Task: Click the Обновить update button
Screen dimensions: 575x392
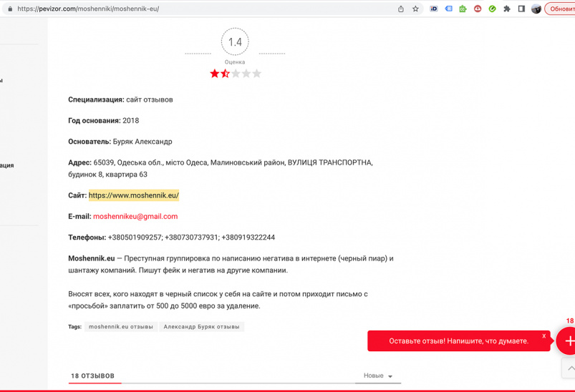Action: pos(561,9)
